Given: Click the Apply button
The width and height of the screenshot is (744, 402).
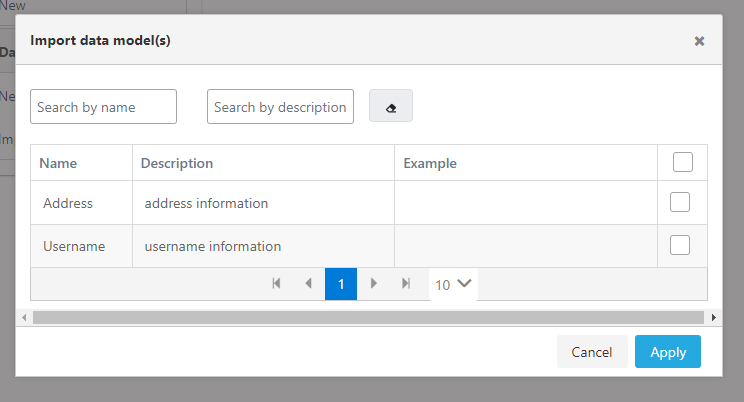Looking at the screenshot, I should [667, 352].
